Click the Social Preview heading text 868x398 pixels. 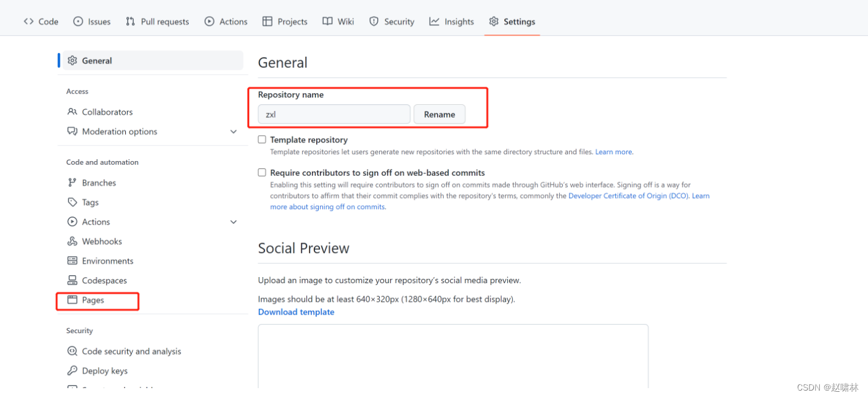(x=303, y=248)
